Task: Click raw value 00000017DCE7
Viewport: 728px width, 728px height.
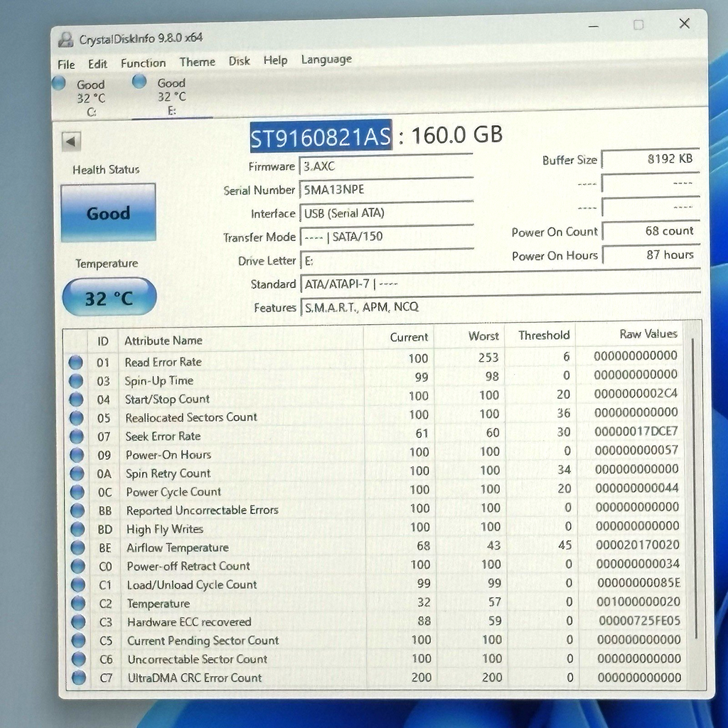Action: 636,432
